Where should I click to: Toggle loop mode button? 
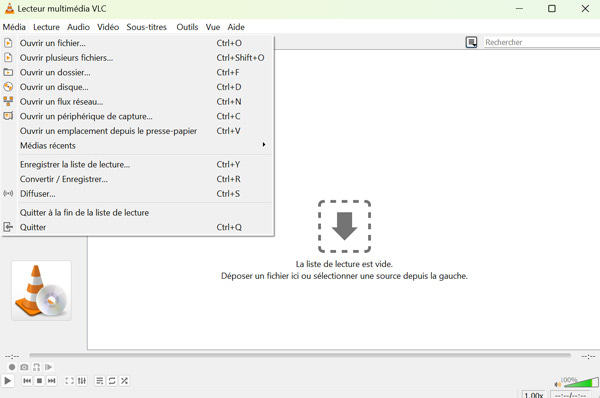[x=112, y=381]
